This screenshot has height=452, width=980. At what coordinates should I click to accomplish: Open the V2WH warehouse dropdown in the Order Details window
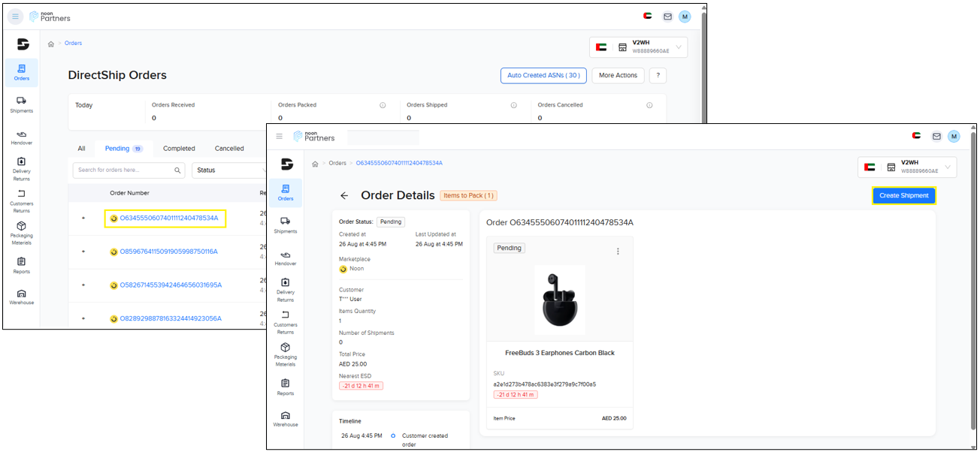tap(907, 167)
